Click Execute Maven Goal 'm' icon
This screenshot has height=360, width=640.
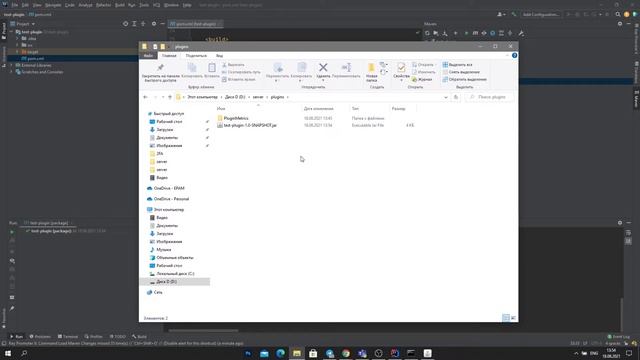[x=475, y=33]
